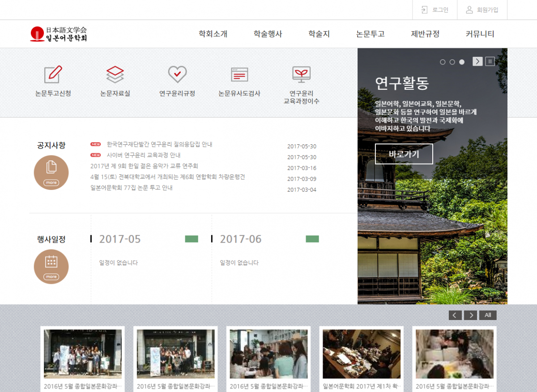Open 사이버 연구윤리 교육과정 안내 notice
Viewport: 537px width, 392px height.
coord(143,155)
